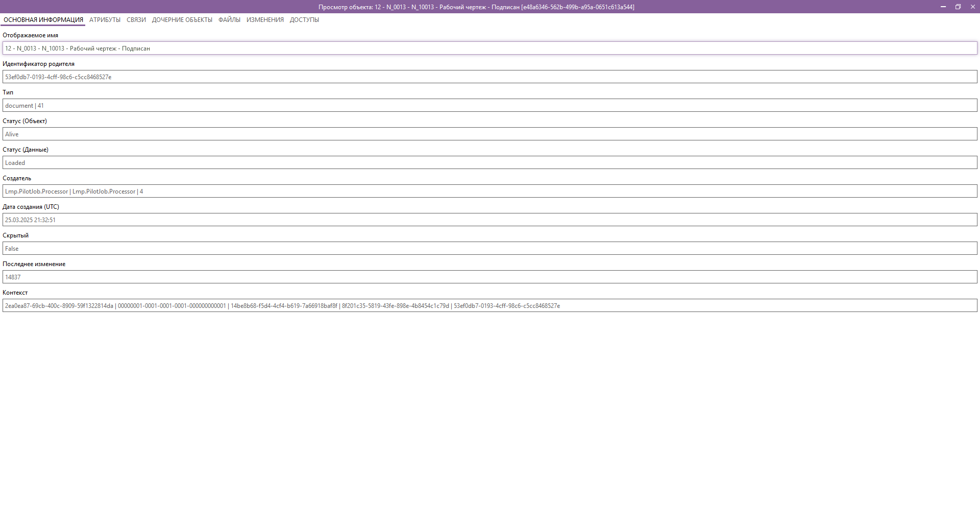Minimize the object viewer window
The height and width of the screenshot is (527, 980).
[942, 7]
